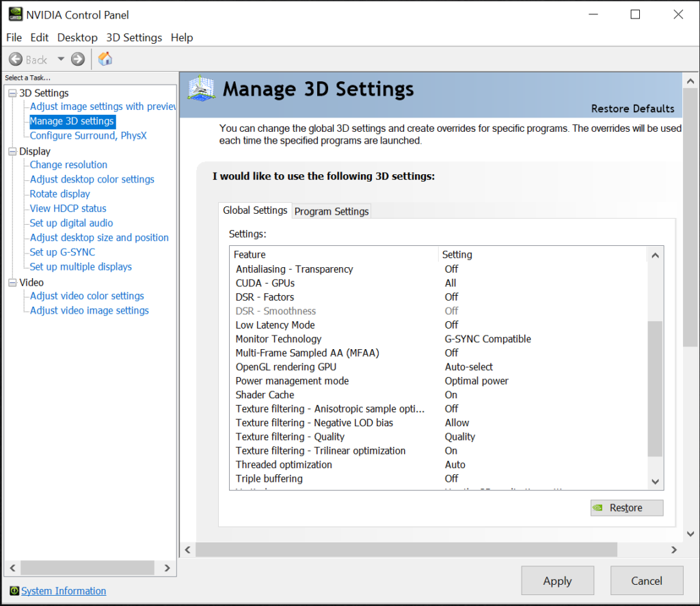The image size is (700, 606).
Task: Switch to the Program Settings tab
Action: click(x=331, y=211)
